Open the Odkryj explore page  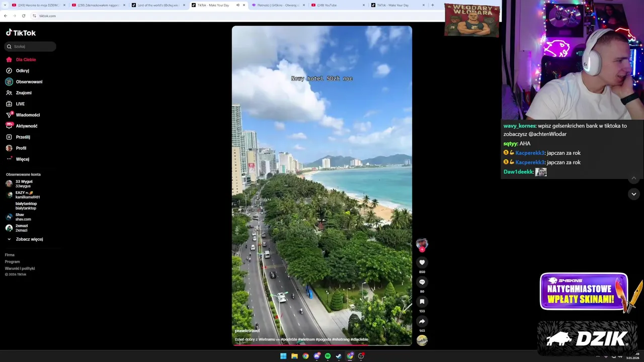click(18, 70)
